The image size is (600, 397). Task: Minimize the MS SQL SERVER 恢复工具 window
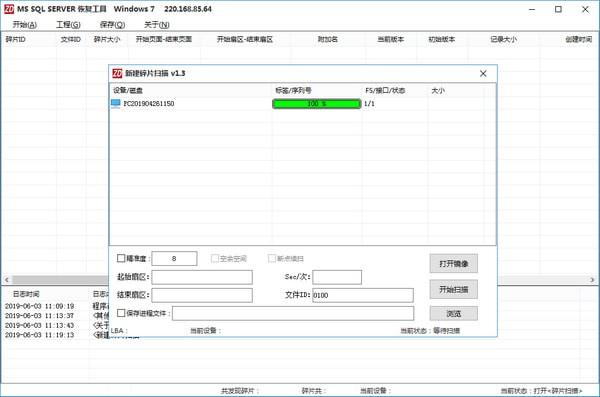(x=532, y=9)
